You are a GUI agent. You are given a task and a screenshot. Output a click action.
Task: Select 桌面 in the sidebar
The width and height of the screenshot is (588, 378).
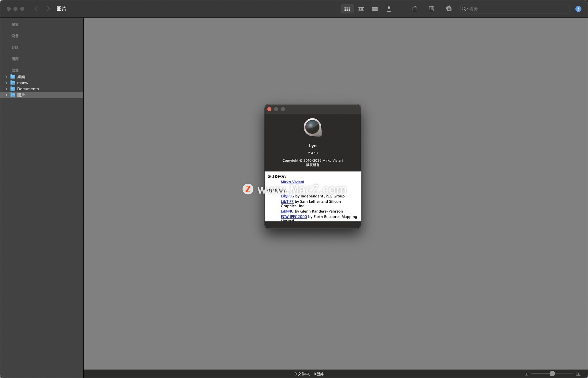(x=42, y=77)
